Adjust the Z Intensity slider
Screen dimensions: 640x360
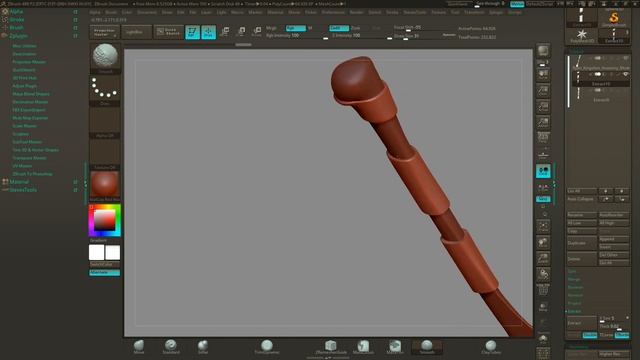pyautogui.click(x=361, y=36)
